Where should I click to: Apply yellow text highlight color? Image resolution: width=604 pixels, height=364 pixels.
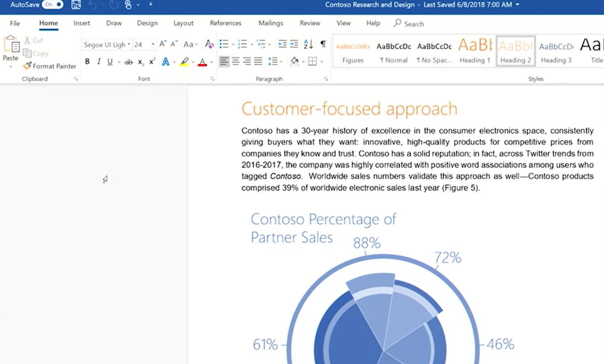click(184, 62)
